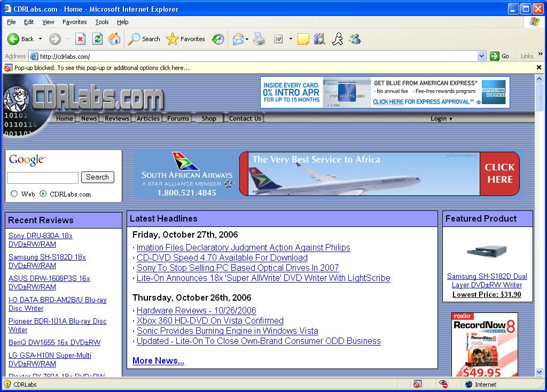Open the Back button history dropdown arrow
Screen dimensions: 547x392
click(40, 39)
